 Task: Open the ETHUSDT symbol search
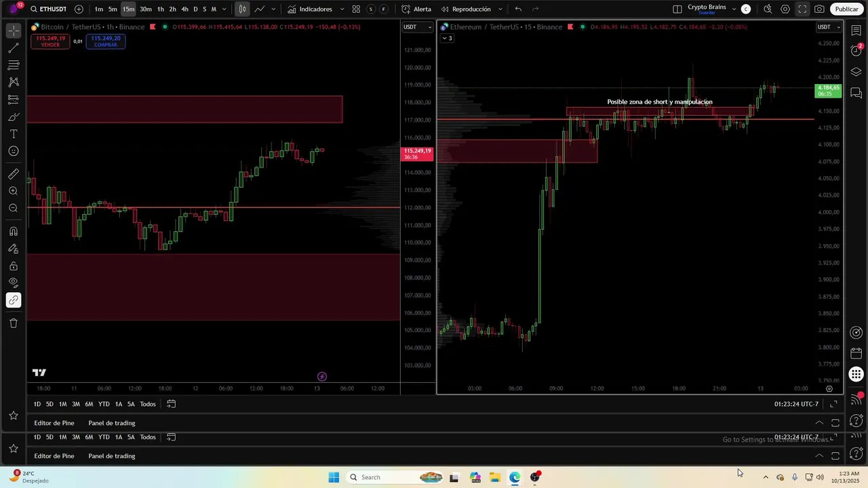click(48, 9)
